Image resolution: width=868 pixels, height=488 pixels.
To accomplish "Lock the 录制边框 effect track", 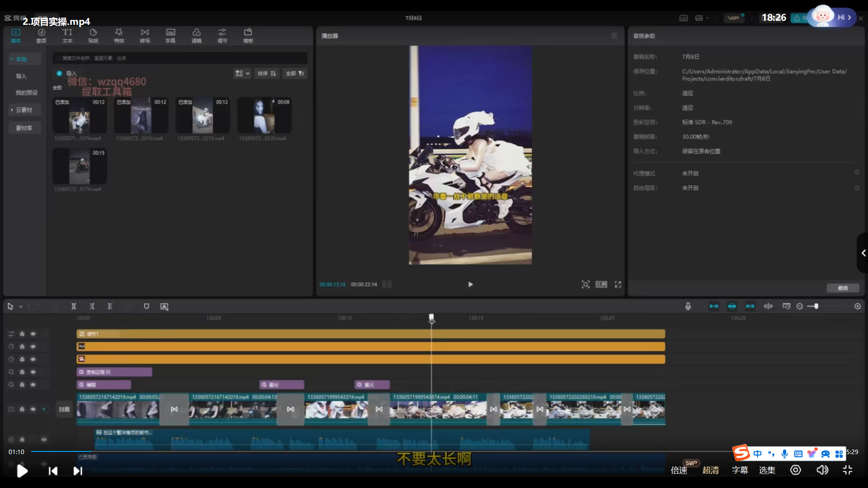I will click(x=22, y=372).
